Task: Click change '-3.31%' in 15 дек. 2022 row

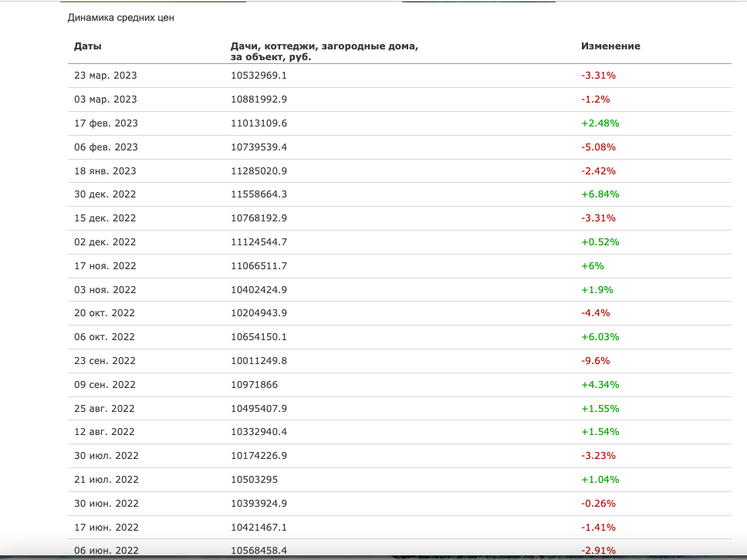Action: pyautogui.click(x=598, y=218)
